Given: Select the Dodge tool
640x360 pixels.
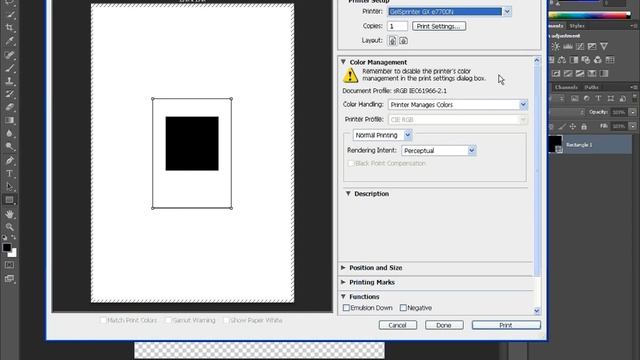Looking at the screenshot, I should 9,147.
